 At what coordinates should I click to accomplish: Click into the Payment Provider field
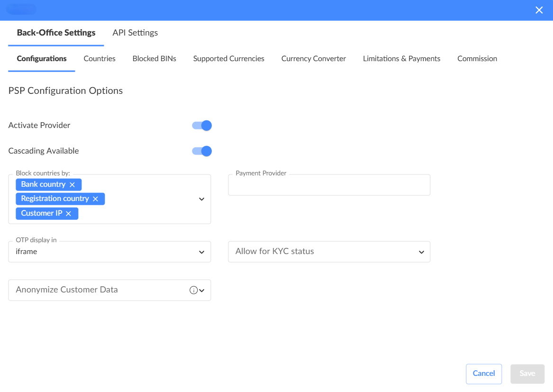point(329,185)
